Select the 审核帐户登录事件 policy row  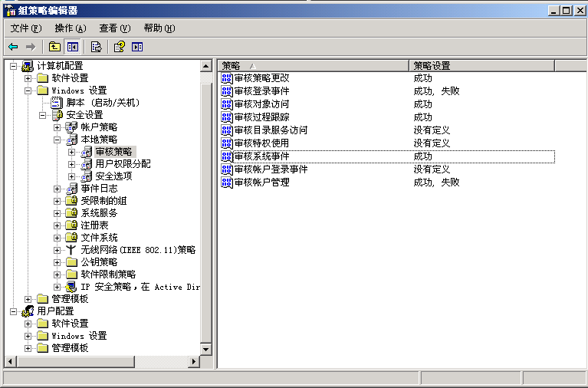[387, 169]
